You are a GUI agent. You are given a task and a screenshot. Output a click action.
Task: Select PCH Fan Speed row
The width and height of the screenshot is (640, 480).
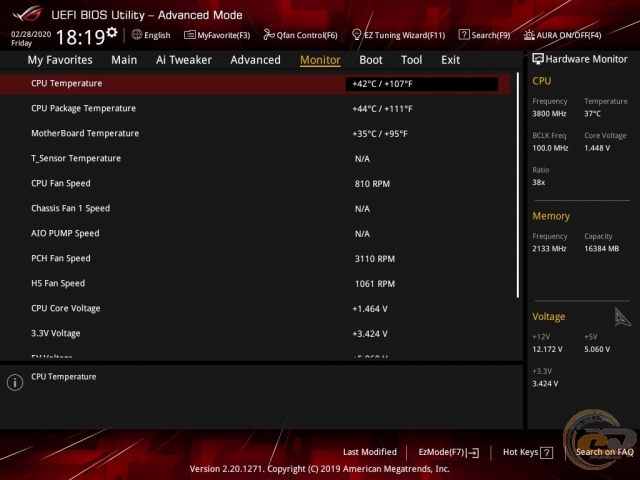click(255, 258)
